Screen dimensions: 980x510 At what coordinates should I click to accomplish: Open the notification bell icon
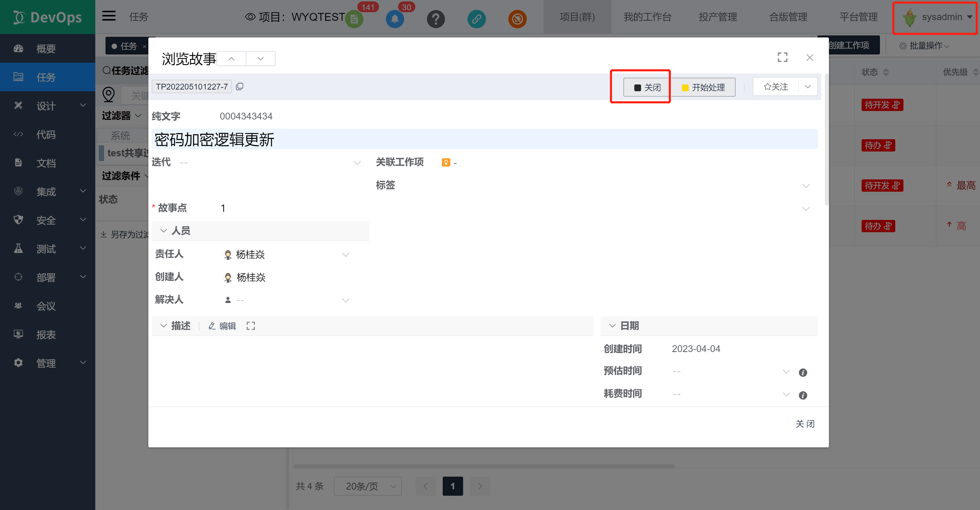(x=394, y=19)
